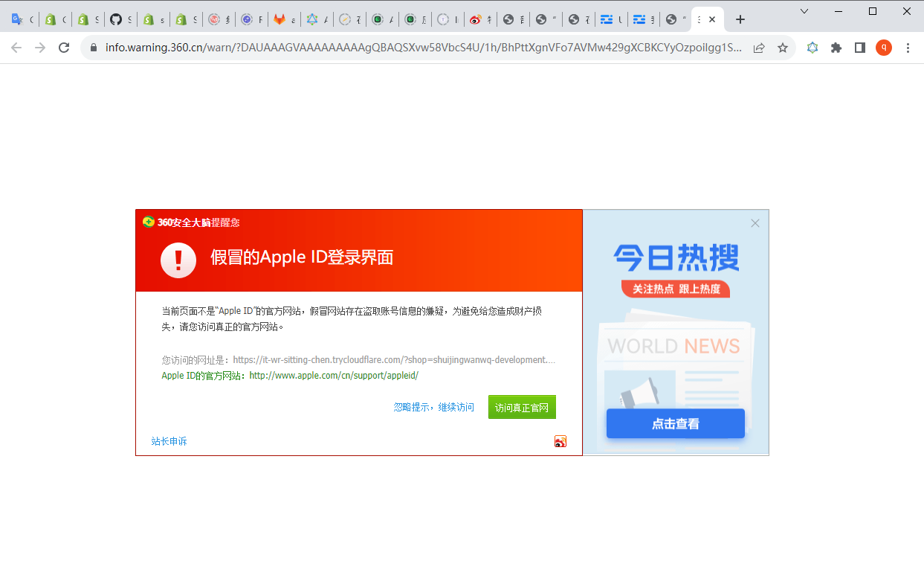Click the Weibo share icon in dialog
Viewport: 924px width, 584px height.
tap(560, 441)
